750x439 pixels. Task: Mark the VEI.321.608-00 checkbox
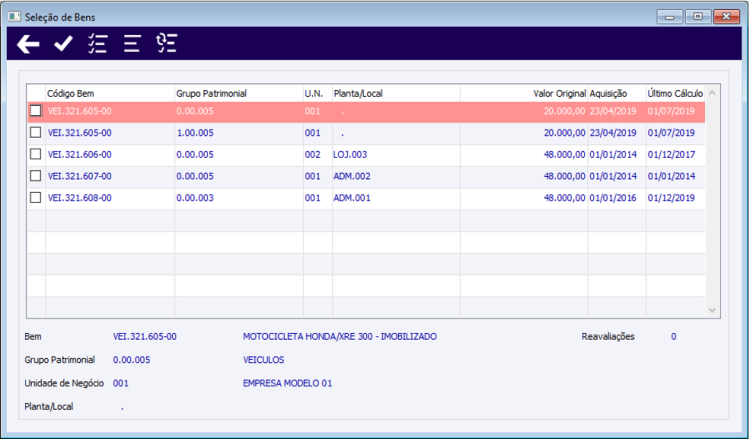[x=35, y=198]
